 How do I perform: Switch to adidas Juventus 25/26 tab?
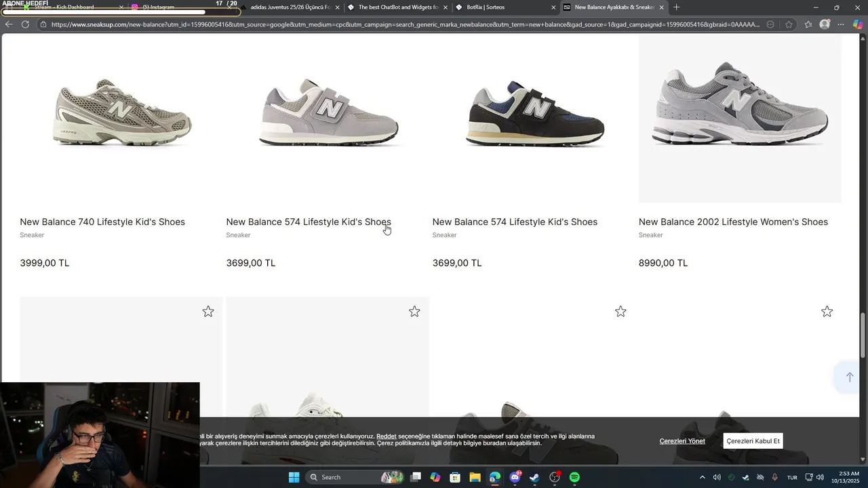click(x=290, y=7)
